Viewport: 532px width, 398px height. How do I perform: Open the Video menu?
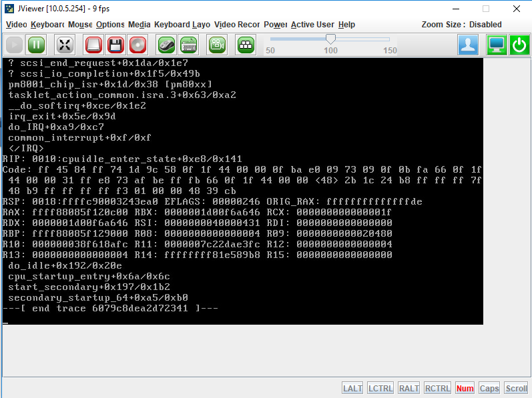(x=16, y=25)
